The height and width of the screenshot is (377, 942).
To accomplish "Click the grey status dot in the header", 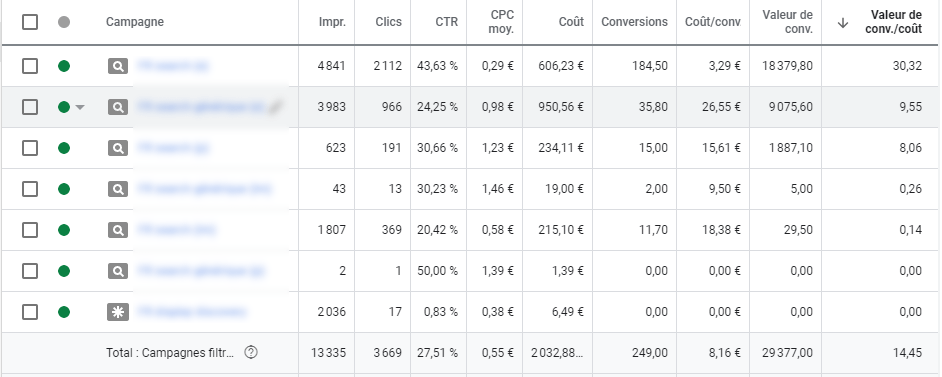I will [x=64, y=22].
